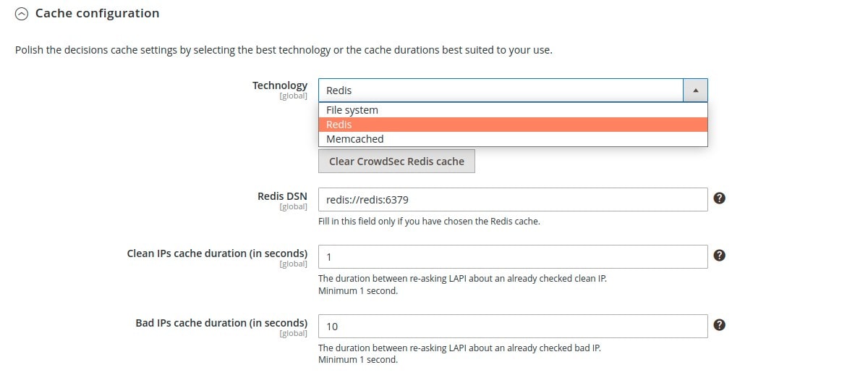Show help icon for Bad IPs duration
The width and height of the screenshot is (868, 378).
719,325
